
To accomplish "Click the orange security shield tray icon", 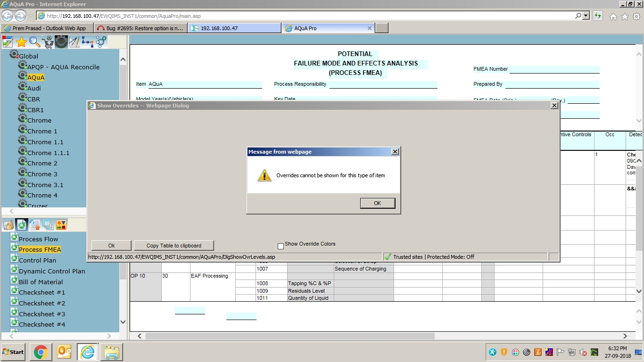I will (504, 352).
